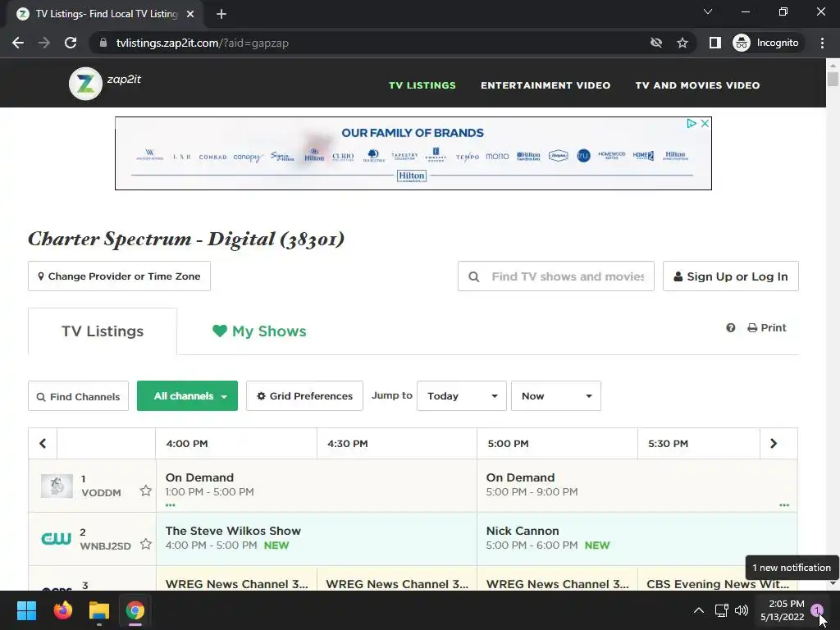Image resolution: width=840 pixels, height=630 pixels.
Task: Click Sign Up or Log In
Action: pyautogui.click(x=731, y=276)
